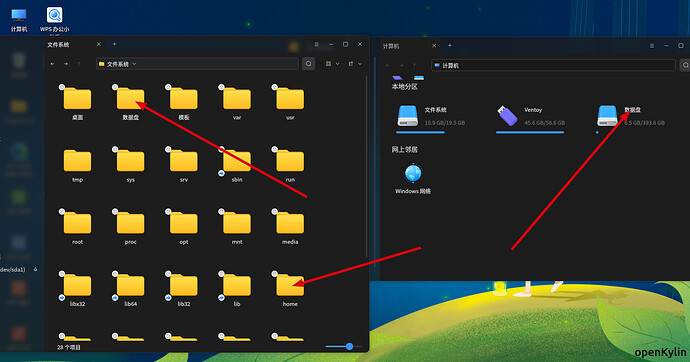Go up one level in 文件系统 window
The height and width of the screenshot is (362, 690).
79,64
